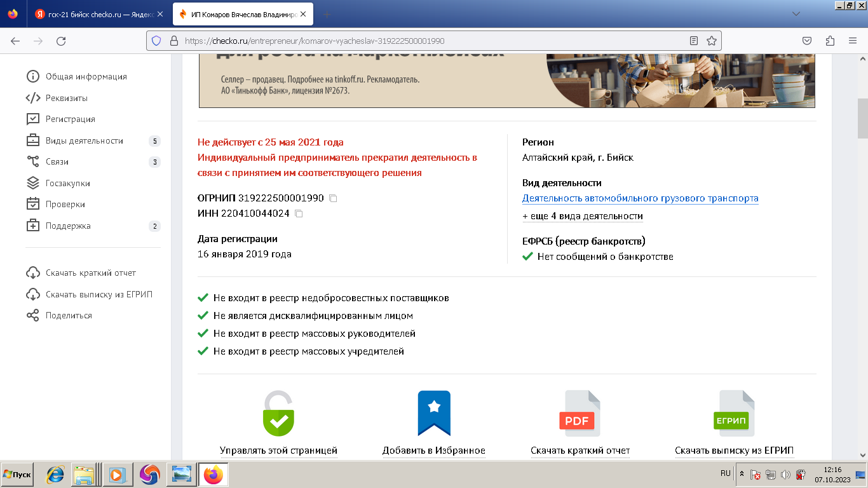
Task: Click the copy icon next to ОГРНИП
Action: [x=333, y=198]
